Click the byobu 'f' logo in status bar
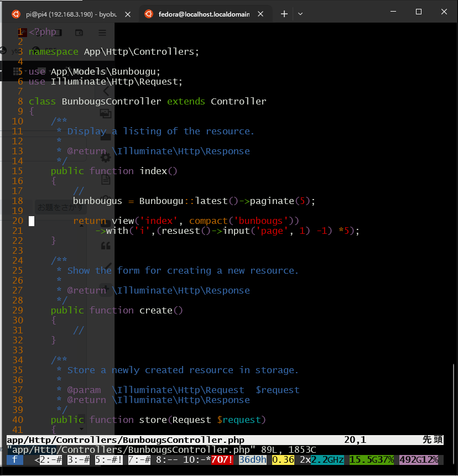The width and height of the screenshot is (458, 476). coord(15,460)
